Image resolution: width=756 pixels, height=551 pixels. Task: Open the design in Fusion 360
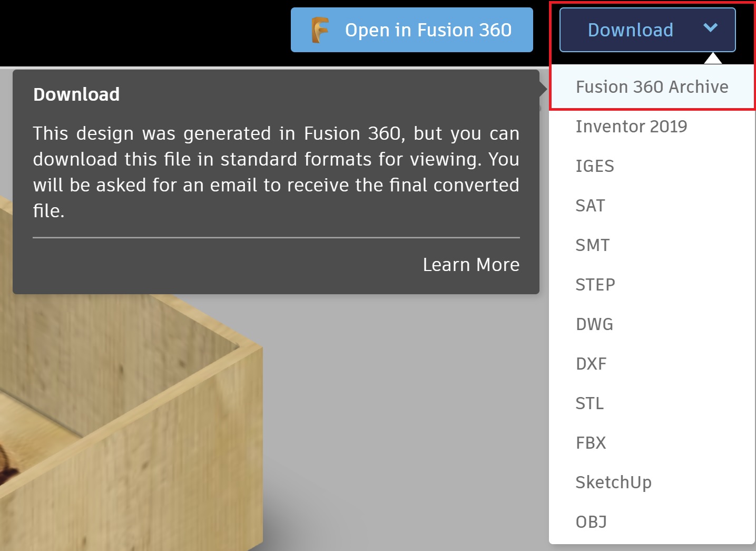point(412,30)
